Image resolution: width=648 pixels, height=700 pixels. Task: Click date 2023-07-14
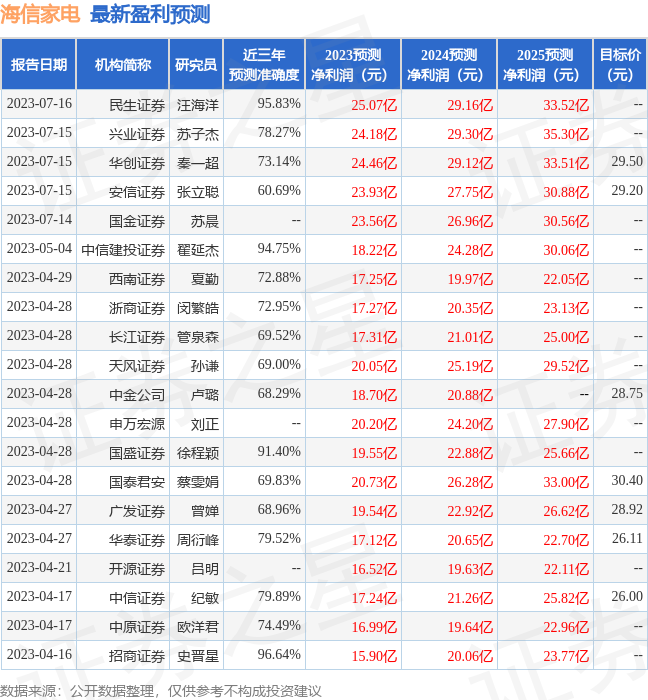39,220
